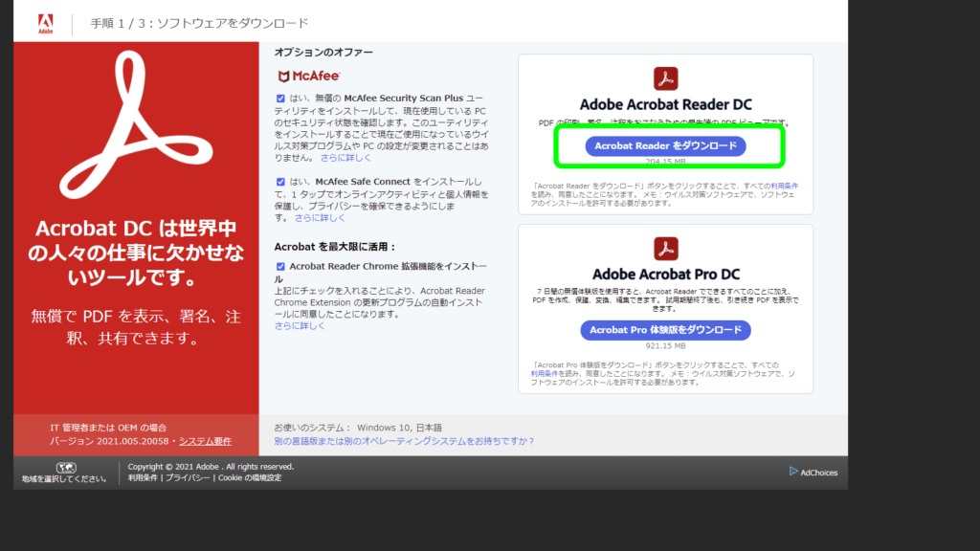Open さらに詳しく link for McAfee Security Scan
Viewport: 980px width, 551px height.
[x=345, y=158]
